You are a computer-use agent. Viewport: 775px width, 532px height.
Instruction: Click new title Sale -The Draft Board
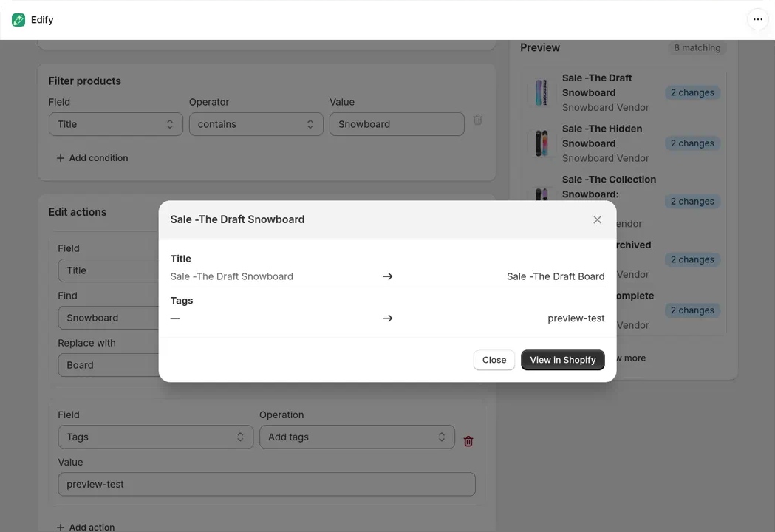(x=556, y=276)
